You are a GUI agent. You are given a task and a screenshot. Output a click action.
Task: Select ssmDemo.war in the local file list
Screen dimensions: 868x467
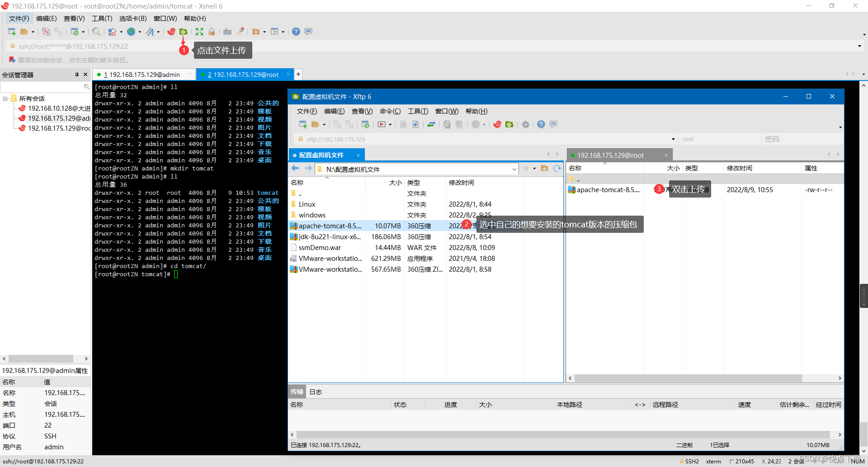320,248
